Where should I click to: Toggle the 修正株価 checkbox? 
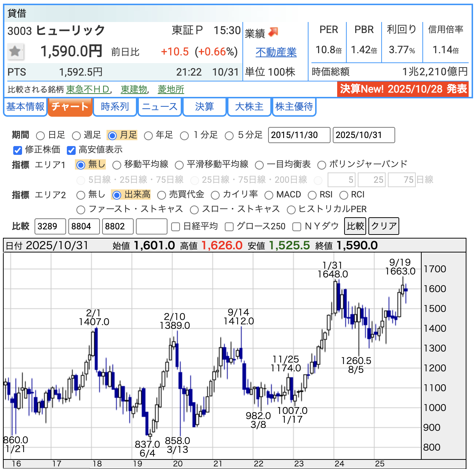tap(18, 150)
